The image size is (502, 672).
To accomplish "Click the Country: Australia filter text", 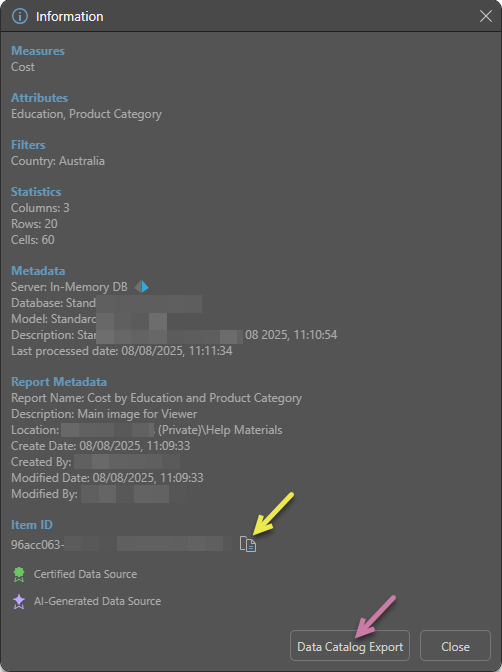I will tap(58, 161).
